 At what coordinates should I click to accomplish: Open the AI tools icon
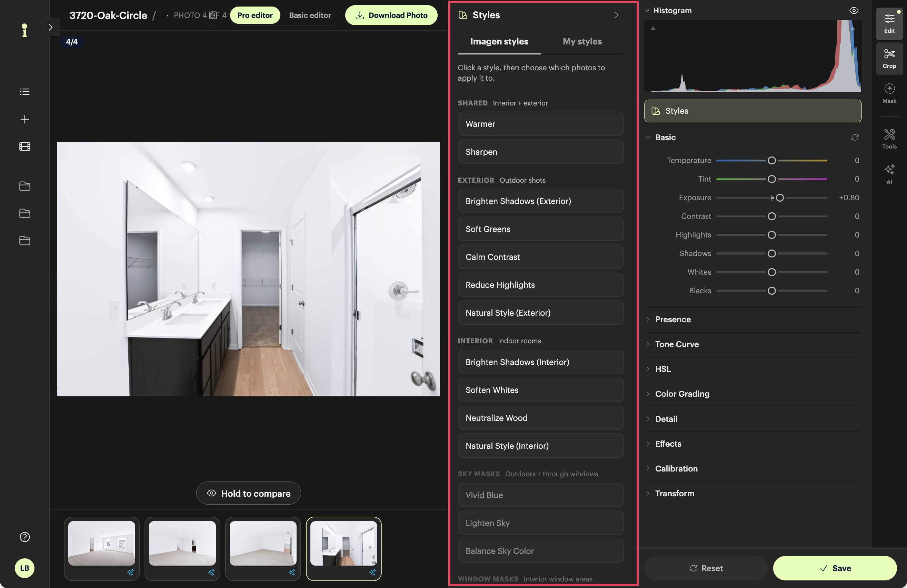tap(889, 174)
